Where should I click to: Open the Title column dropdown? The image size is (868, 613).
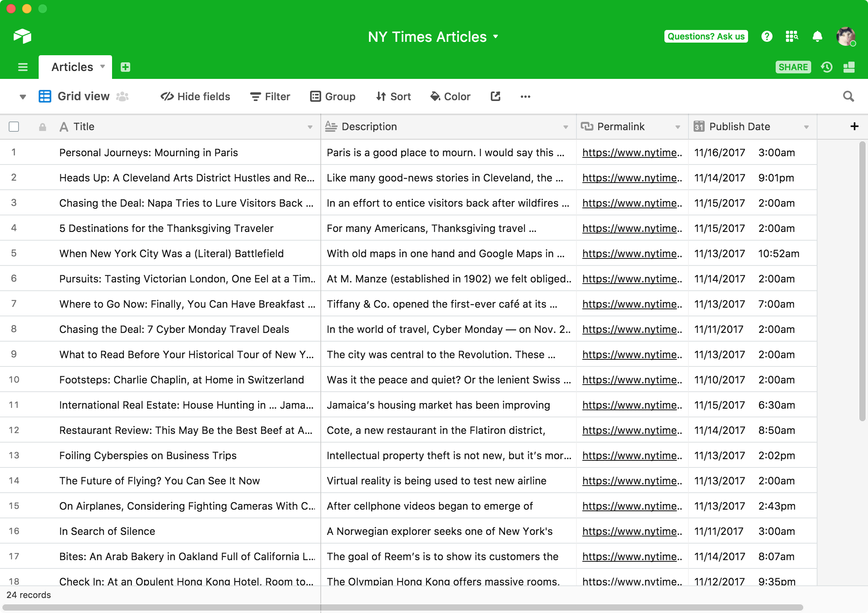[x=310, y=127]
